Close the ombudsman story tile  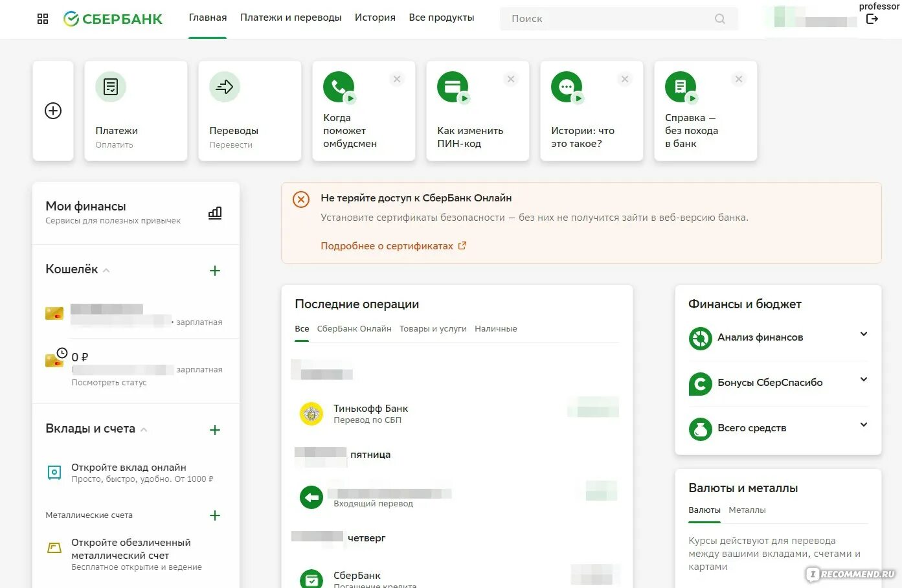[x=397, y=79]
